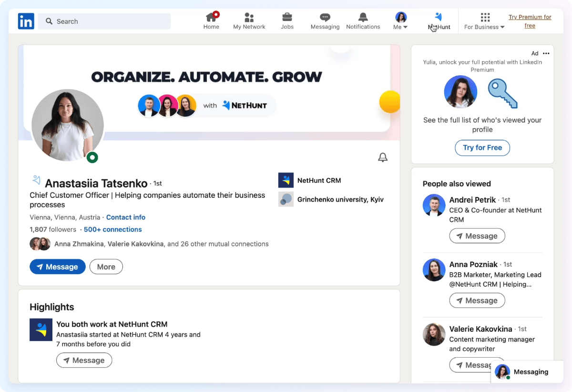Click the NetHunt CRM company logo

[286, 180]
